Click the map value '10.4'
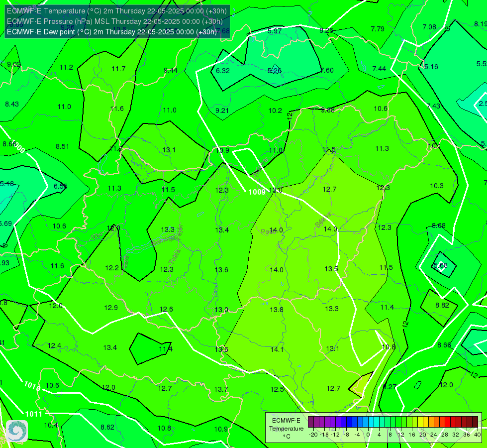 click(x=51, y=425)
